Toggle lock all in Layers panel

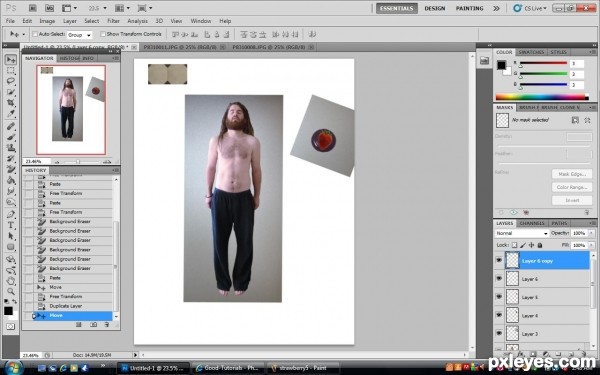point(540,245)
